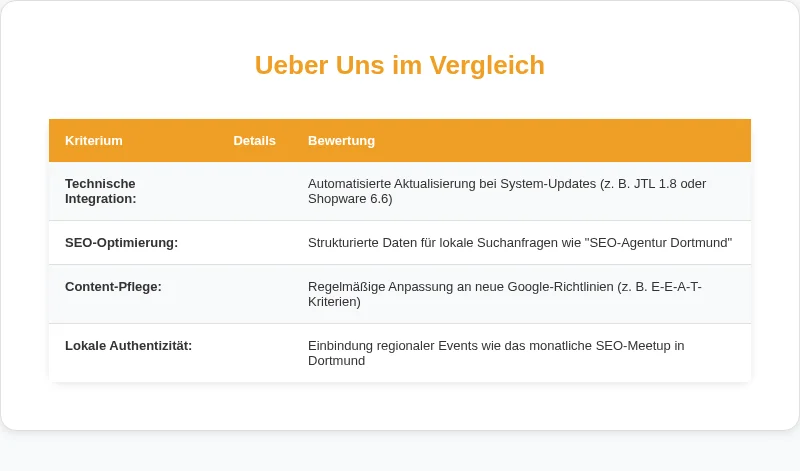Click the "Details" column header

254,141
